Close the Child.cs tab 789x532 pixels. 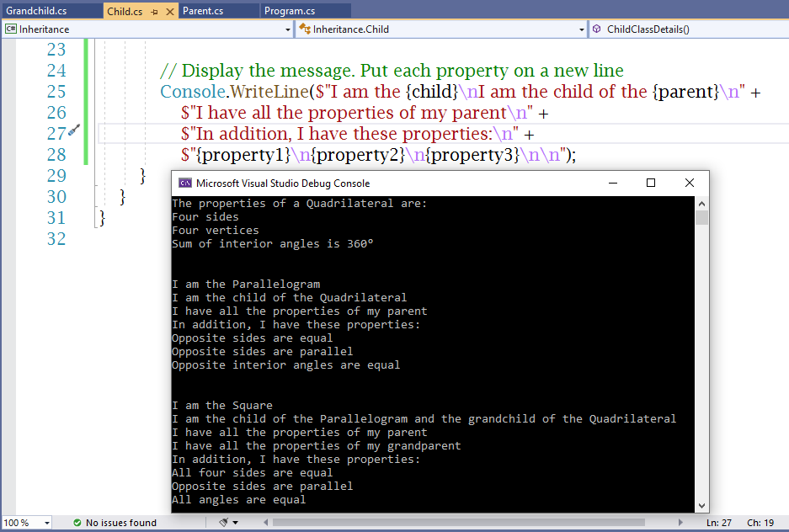[x=169, y=11]
